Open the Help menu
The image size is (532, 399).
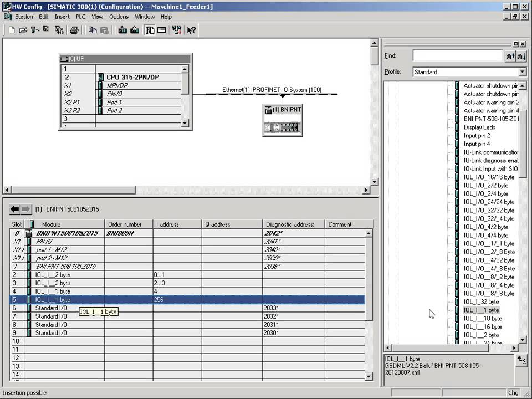(x=166, y=17)
